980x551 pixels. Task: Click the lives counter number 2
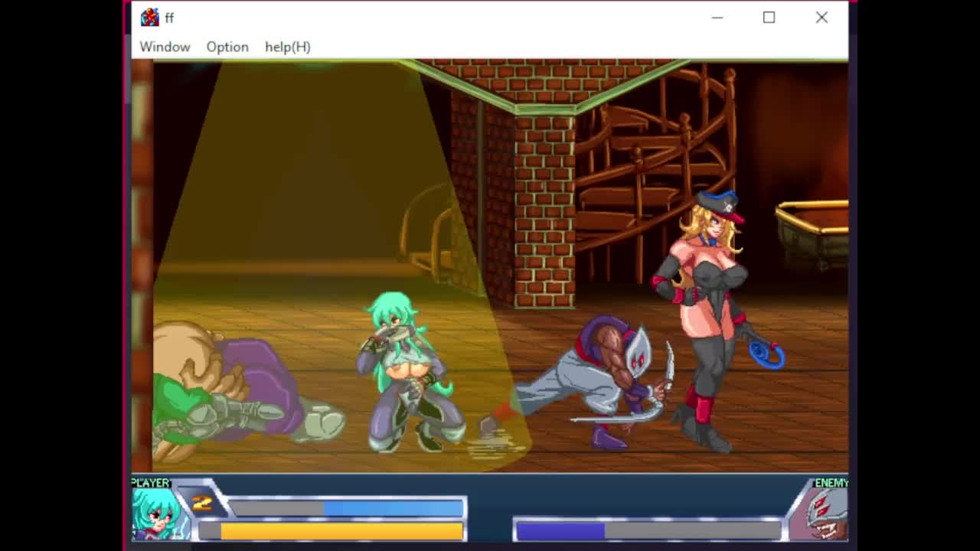(x=202, y=502)
